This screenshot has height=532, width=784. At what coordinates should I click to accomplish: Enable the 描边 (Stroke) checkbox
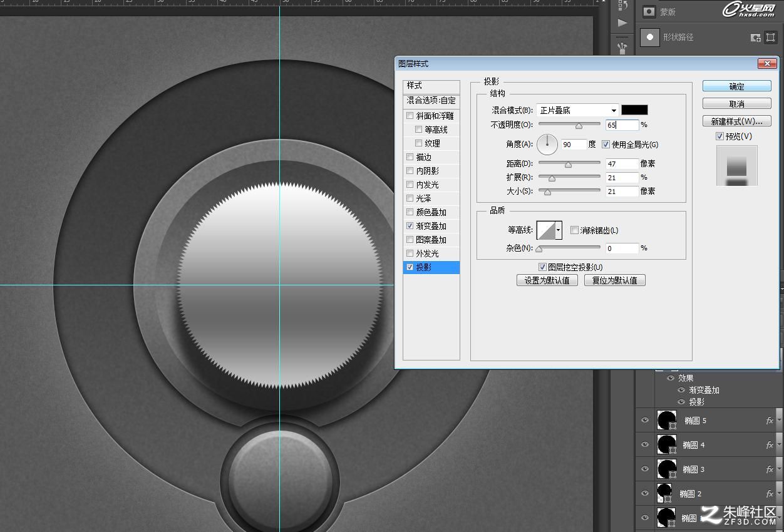pos(410,157)
